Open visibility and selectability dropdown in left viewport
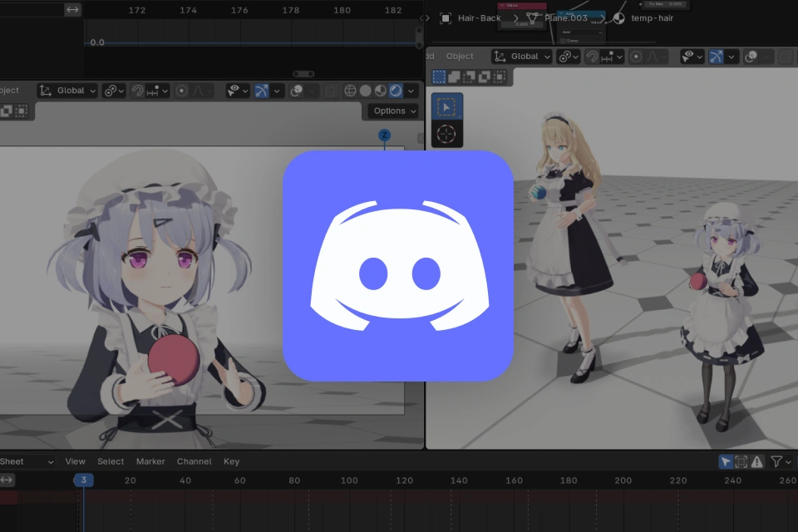Viewport: 798px width, 532px height. [x=238, y=91]
